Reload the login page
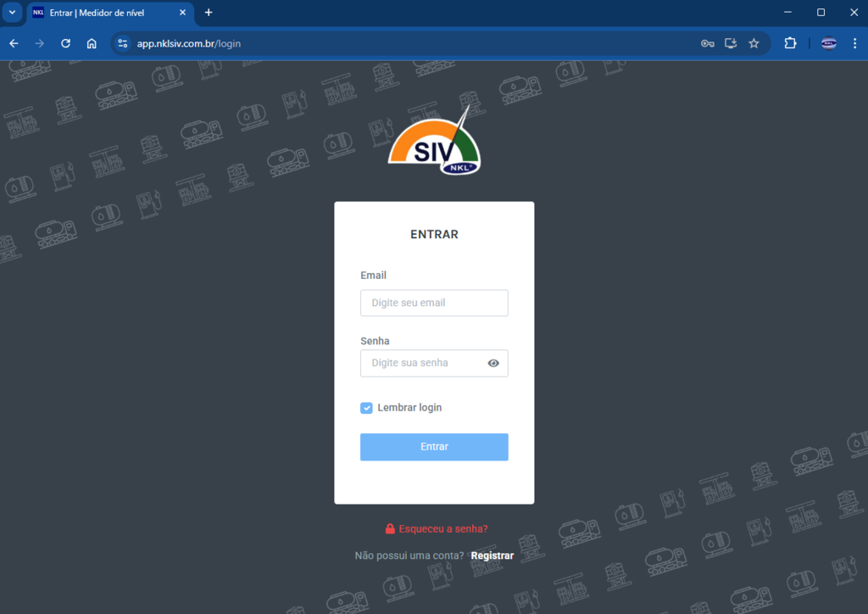Viewport: 868px width, 614px height. coord(66,43)
